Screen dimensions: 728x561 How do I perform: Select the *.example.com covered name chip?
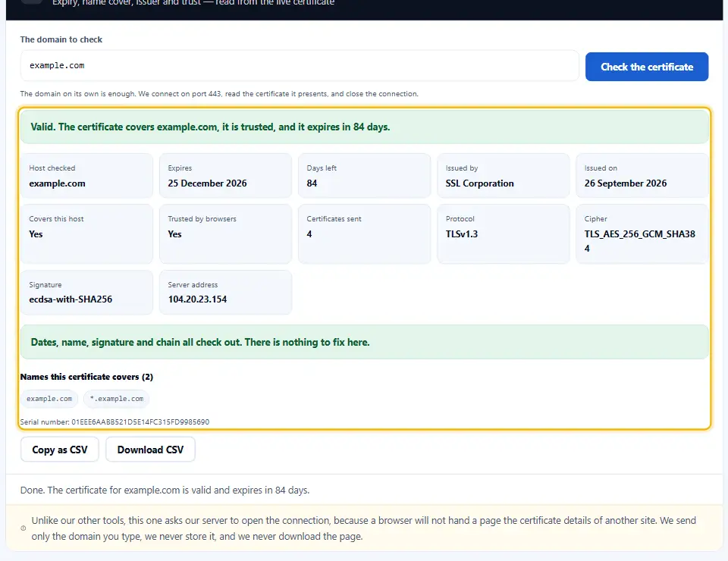[117, 399]
